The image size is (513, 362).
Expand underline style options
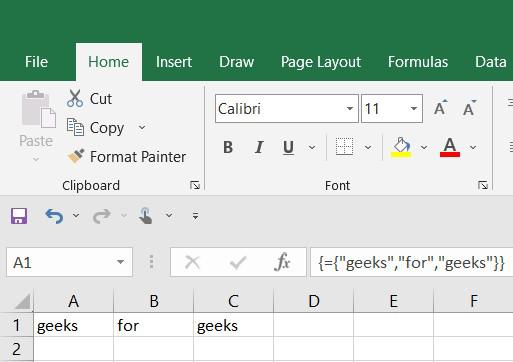312,147
